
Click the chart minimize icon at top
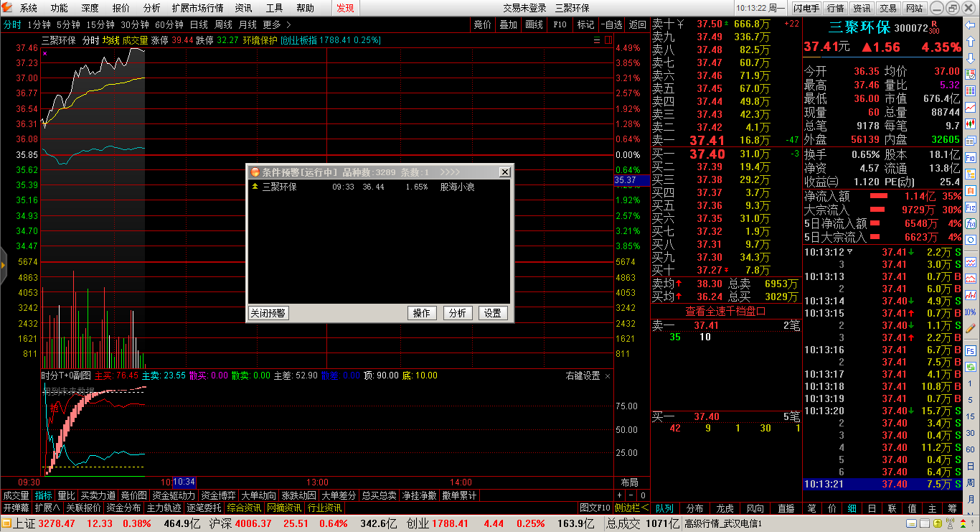pyautogui.click(x=597, y=40)
